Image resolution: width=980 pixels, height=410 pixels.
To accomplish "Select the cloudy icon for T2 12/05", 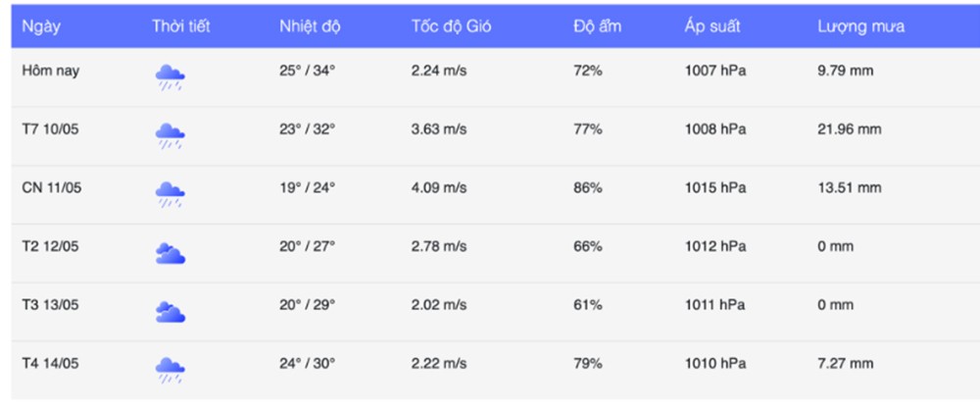I will click(170, 252).
